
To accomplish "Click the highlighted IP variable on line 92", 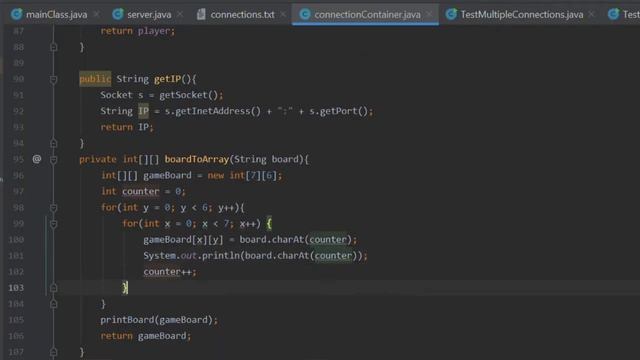I will pos(143,111).
